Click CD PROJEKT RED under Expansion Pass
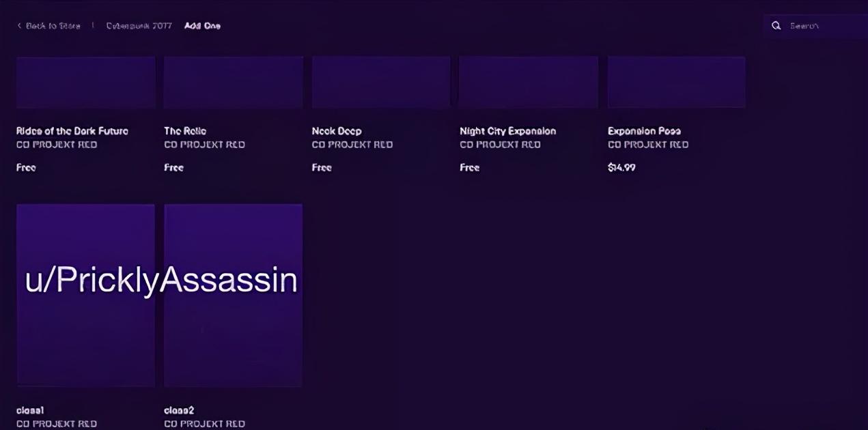 point(648,145)
